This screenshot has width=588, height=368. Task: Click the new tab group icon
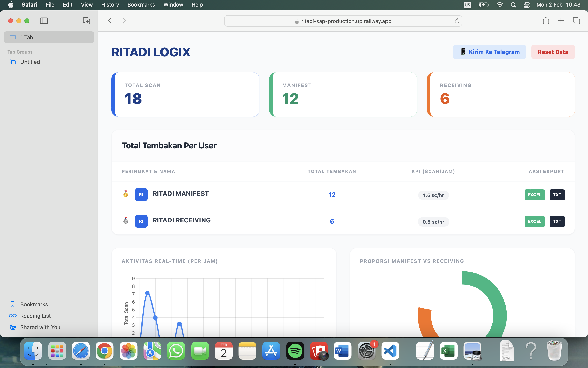[x=87, y=21]
